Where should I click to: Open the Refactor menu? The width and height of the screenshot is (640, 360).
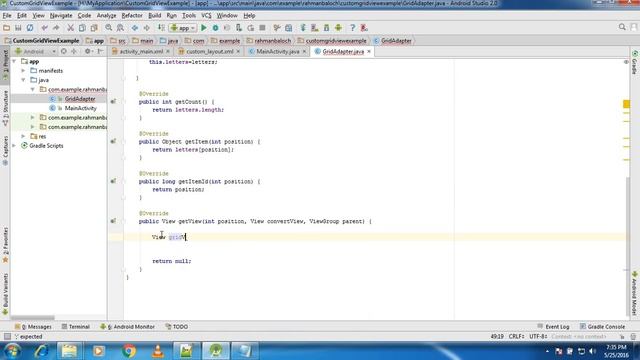(132, 16)
